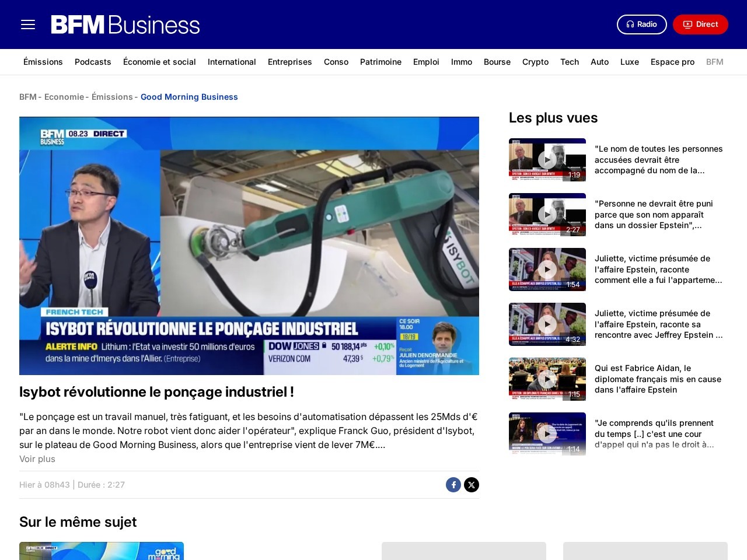Play the 4:32 Juliette video thumbnail
747x560 pixels.
[x=547, y=324]
